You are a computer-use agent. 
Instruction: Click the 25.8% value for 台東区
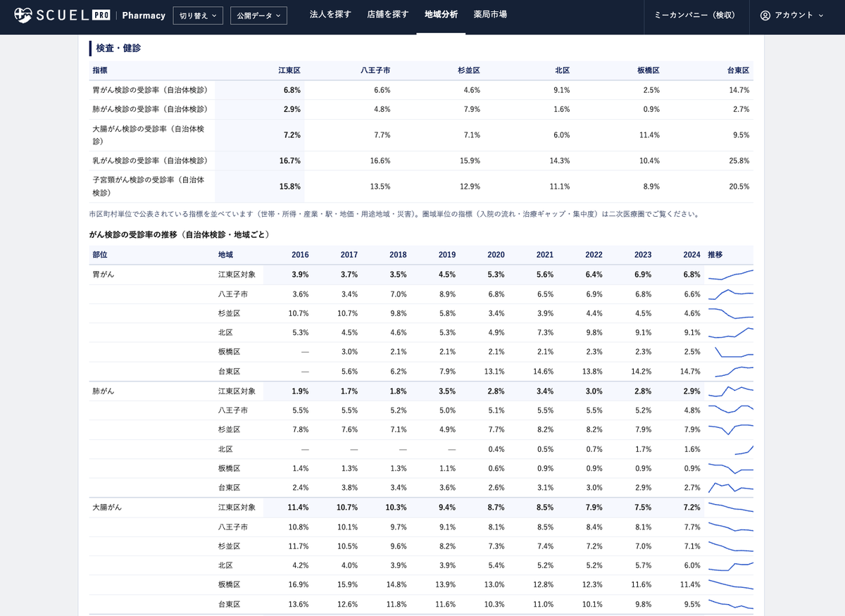pos(739,161)
